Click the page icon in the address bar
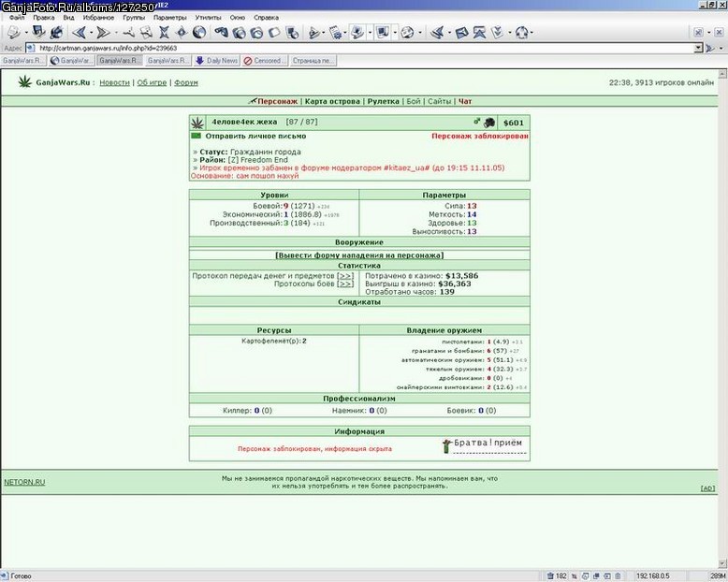This screenshot has height=582, width=728. 30,48
